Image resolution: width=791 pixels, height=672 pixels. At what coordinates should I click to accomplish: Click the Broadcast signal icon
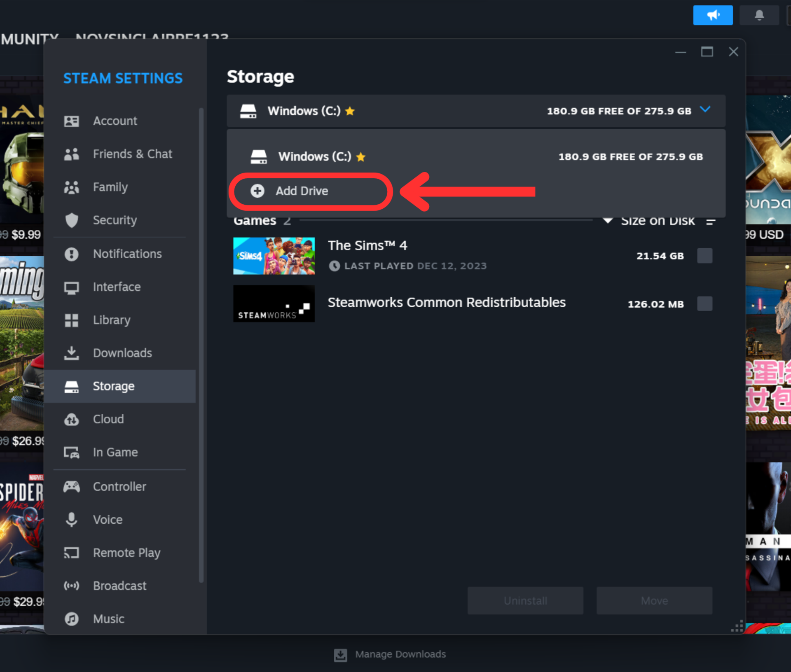tap(71, 586)
